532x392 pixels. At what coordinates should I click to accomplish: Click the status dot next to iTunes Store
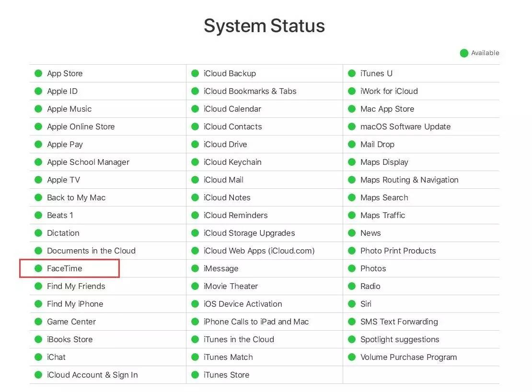195,375
